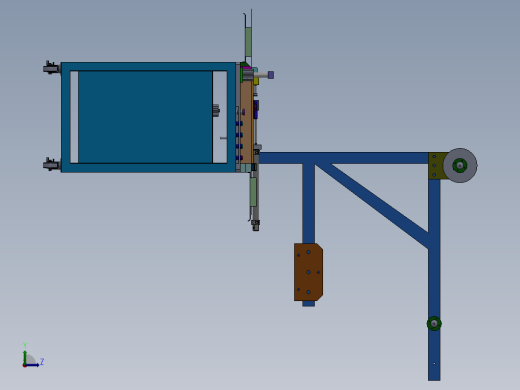The image size is (520, 390).
Task: Select the small gray gear inside the teal frame
Action: point(216,110)
